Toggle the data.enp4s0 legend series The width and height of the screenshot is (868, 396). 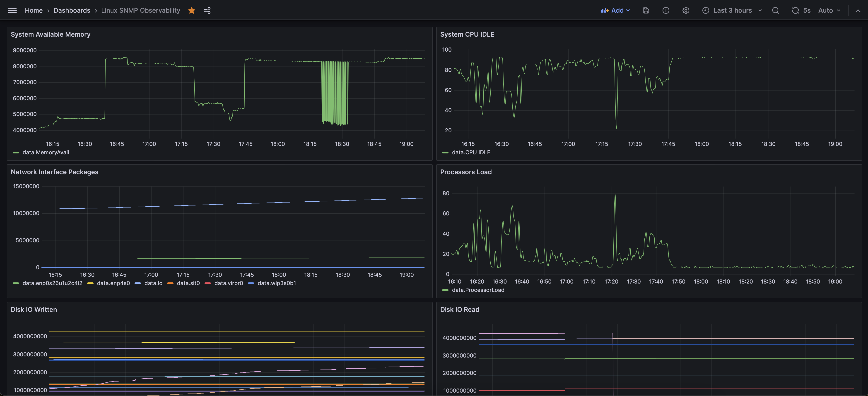click(113, 283)
